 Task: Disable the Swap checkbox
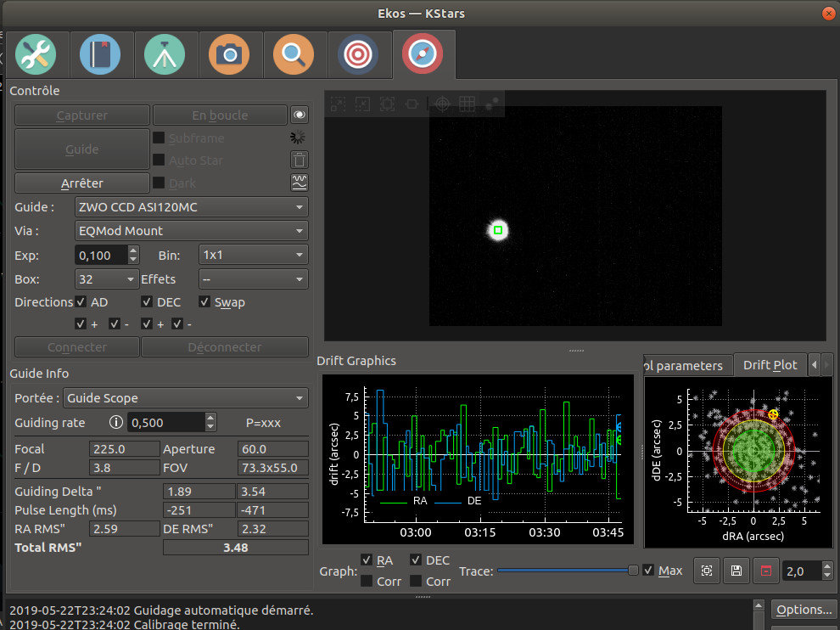204,302
